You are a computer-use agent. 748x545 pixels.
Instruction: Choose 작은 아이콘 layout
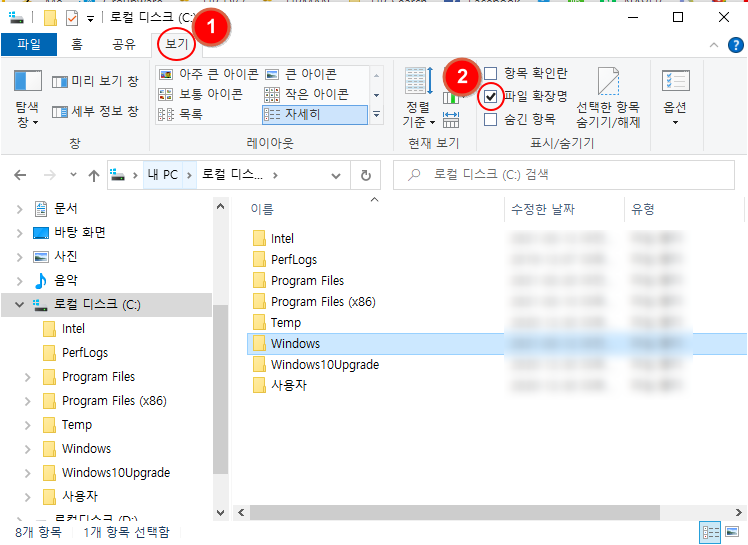(307, 94)
